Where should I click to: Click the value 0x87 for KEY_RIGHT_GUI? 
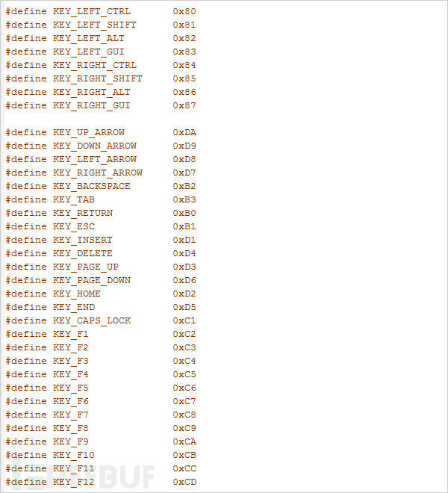tap(184, 105)
